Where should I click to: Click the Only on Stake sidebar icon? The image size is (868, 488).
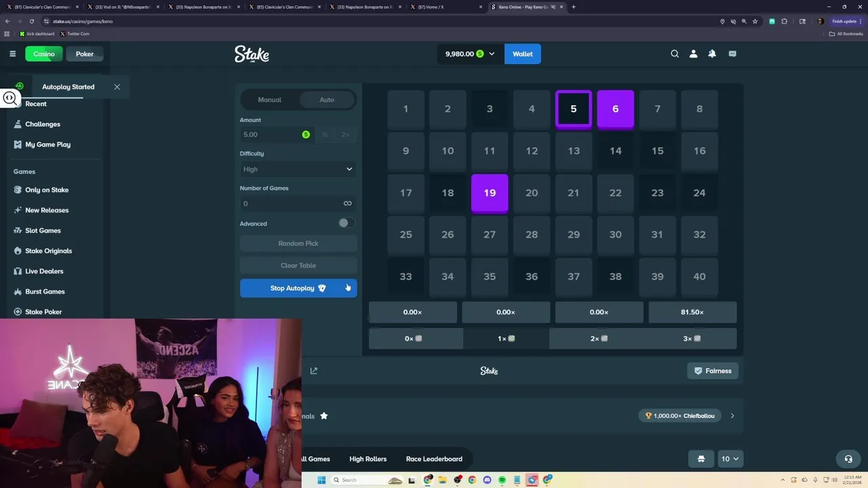pos(18,190)
